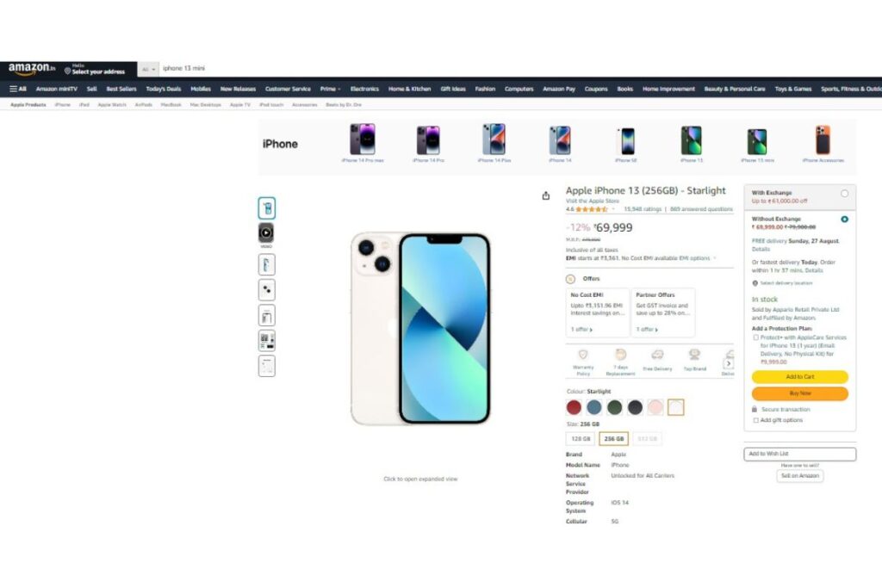This screenshot has width=882, height=588.
Task: Select the 128 GB size option
Action: 581,438
